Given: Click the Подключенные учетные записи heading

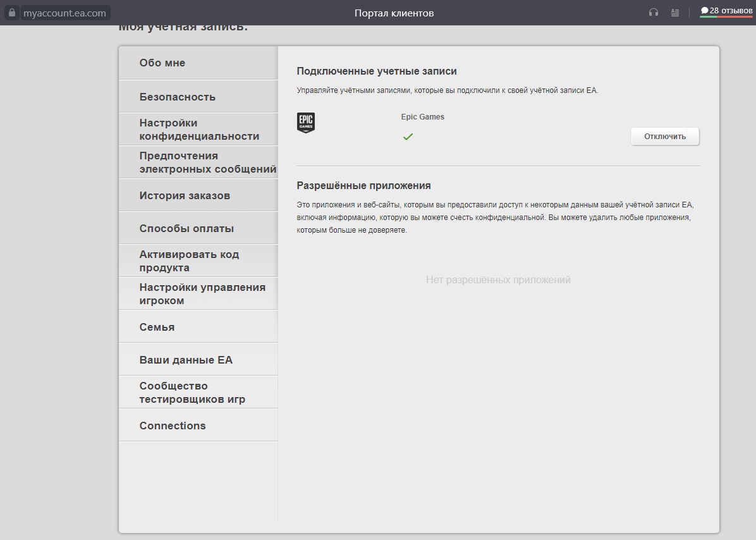Looking at the screenshot, I should click(377, 71).
